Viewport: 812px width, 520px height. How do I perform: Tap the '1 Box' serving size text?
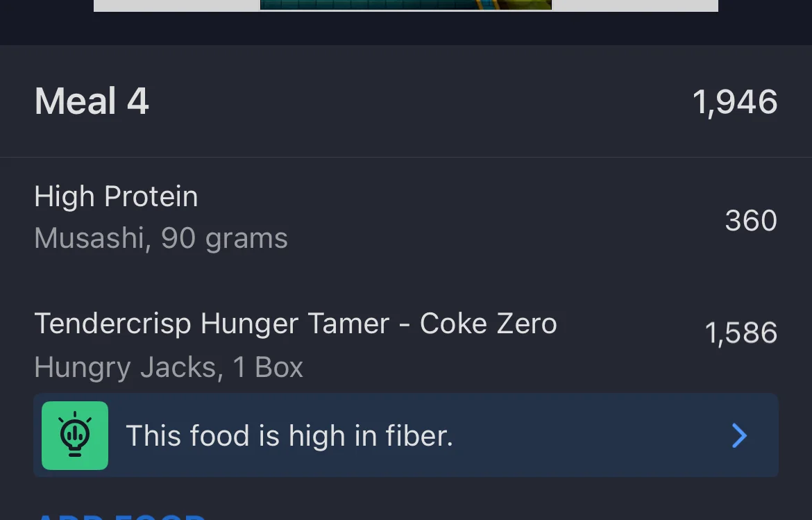pyautogui.click(x=269, y=367)
